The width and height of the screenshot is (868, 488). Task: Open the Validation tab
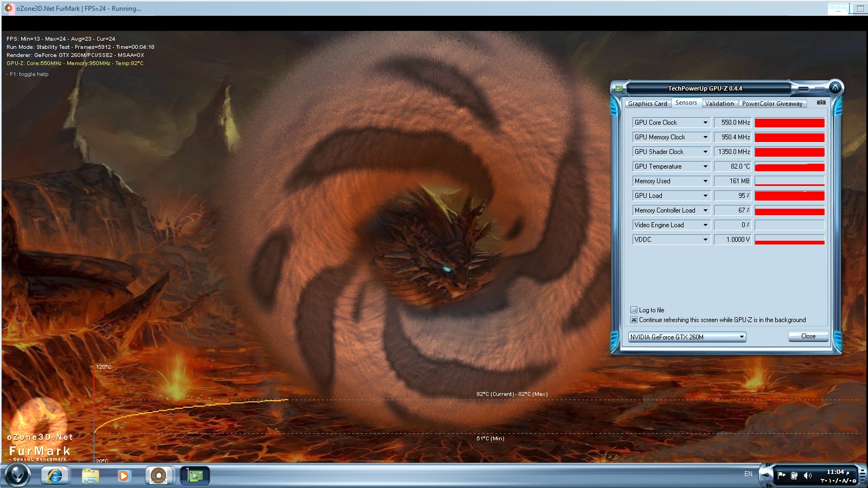pos(719,104)
